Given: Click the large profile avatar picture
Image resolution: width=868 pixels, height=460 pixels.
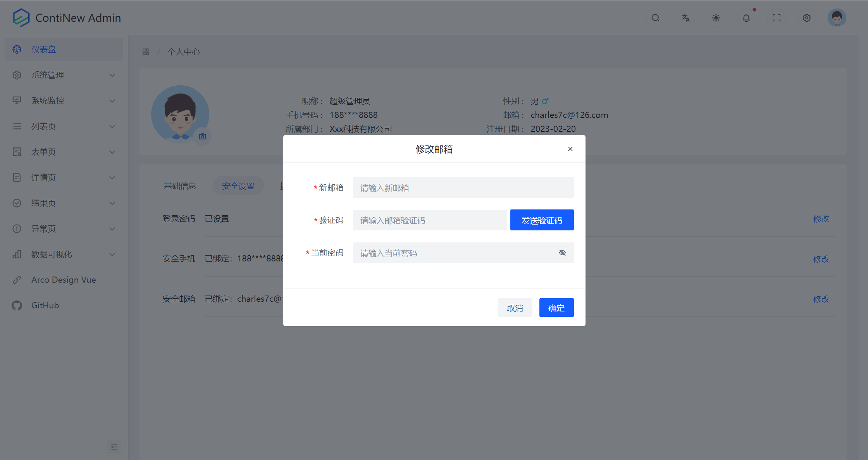Looking at the screenshot, I should [180, 114].
